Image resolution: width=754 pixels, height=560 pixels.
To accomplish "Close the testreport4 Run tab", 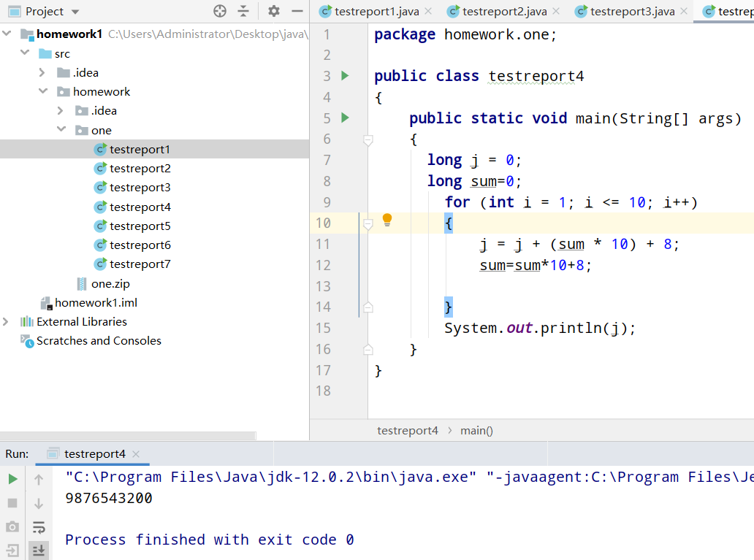I will point(136,454).
